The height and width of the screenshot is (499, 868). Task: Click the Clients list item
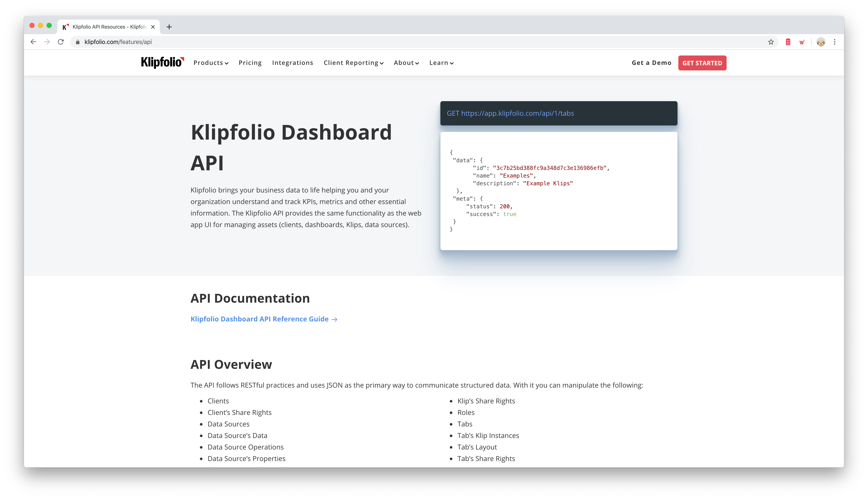coord(218,401)
